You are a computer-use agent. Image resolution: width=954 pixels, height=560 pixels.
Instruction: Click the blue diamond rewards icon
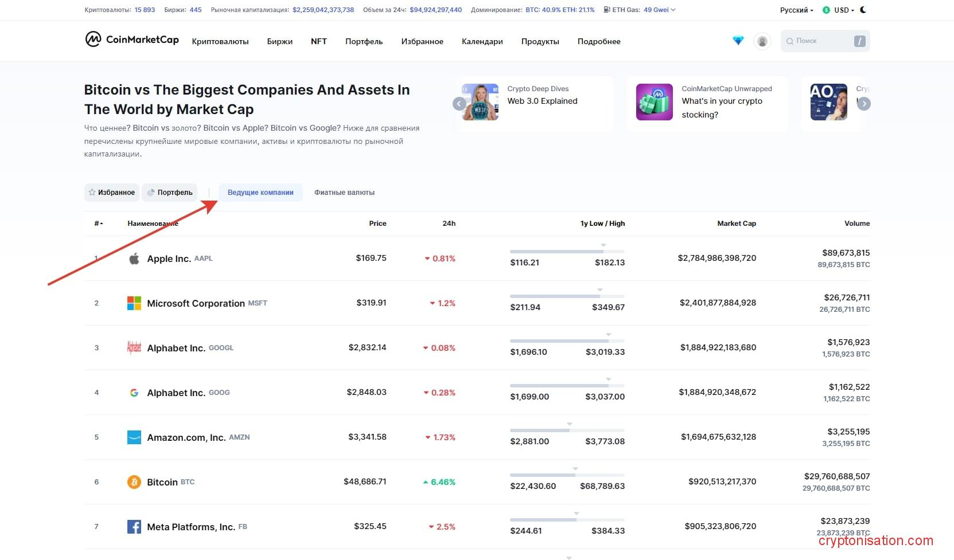[x=738, y=41]
